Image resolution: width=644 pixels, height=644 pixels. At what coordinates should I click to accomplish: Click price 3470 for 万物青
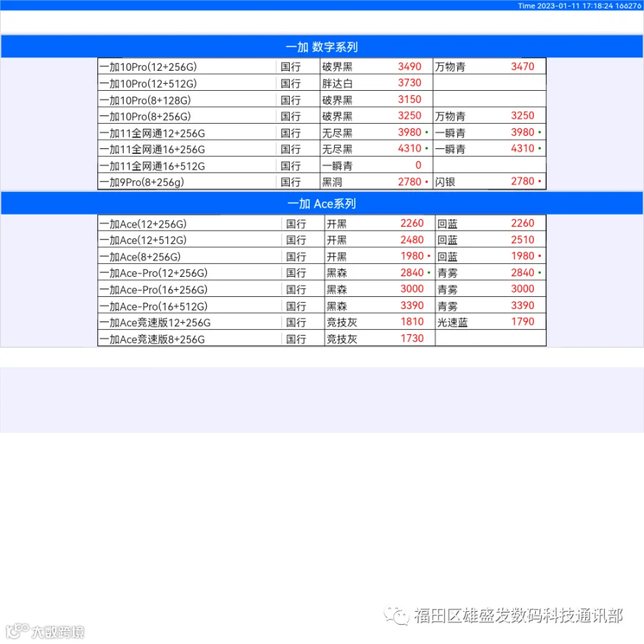tap(522, 67)
